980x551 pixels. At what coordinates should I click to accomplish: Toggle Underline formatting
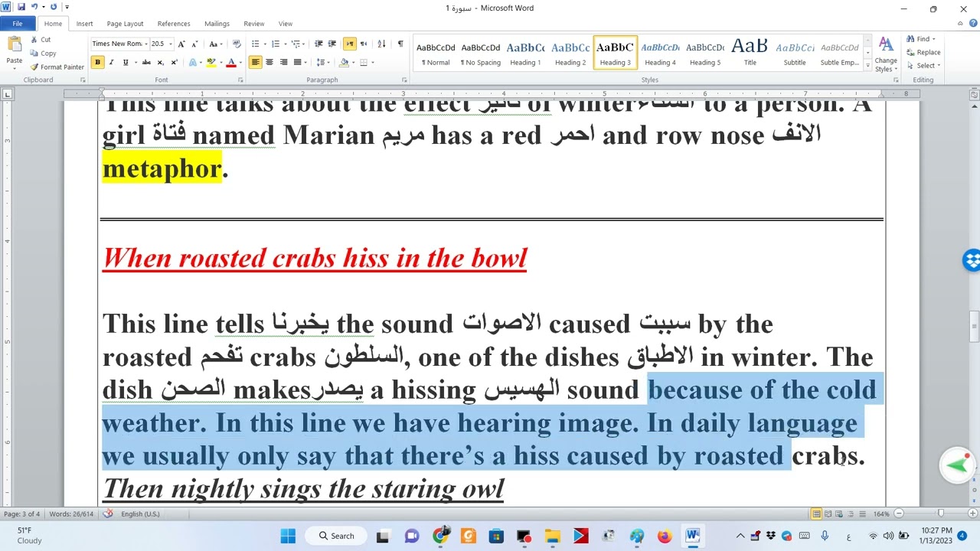[x=126, y=62]
